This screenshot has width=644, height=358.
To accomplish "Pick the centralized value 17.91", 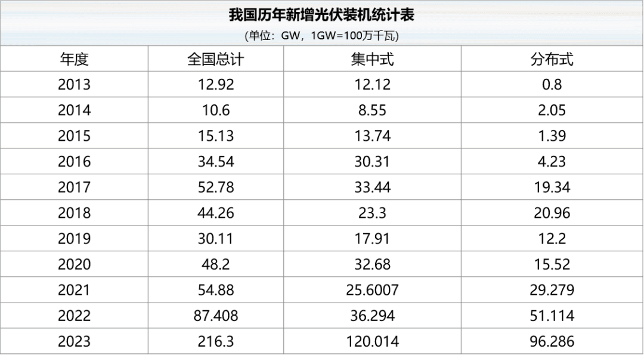I will [372, 239].
